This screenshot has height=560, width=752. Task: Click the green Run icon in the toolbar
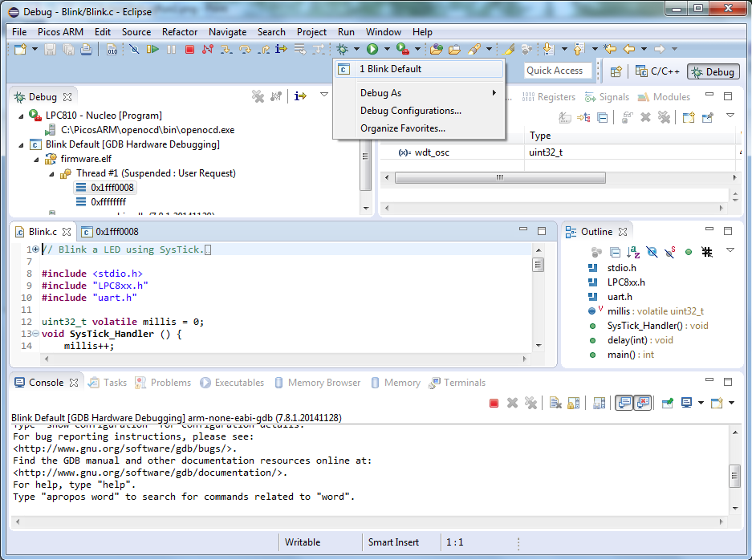(372, 49)
